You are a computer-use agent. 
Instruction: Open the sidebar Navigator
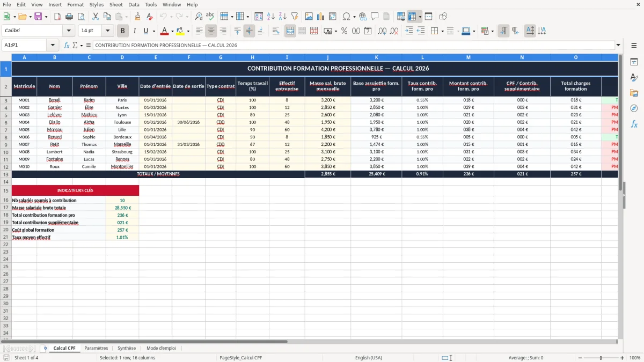634,108
